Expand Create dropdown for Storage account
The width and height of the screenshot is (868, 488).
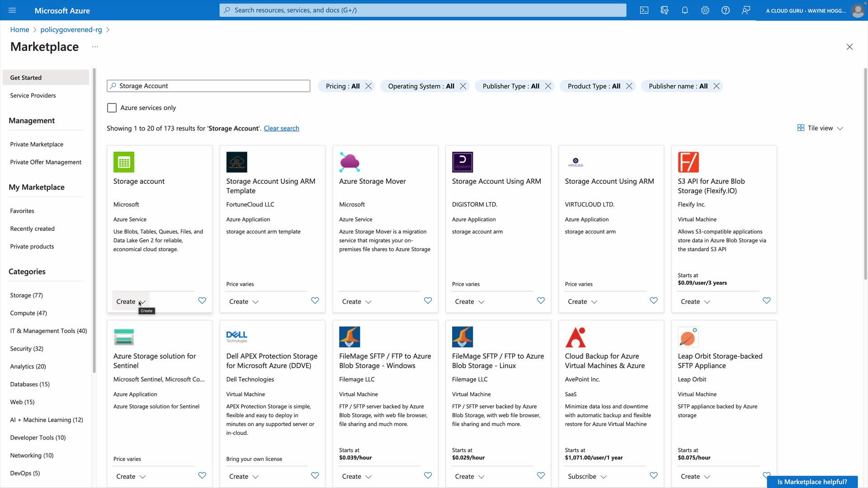click(131, 301)
